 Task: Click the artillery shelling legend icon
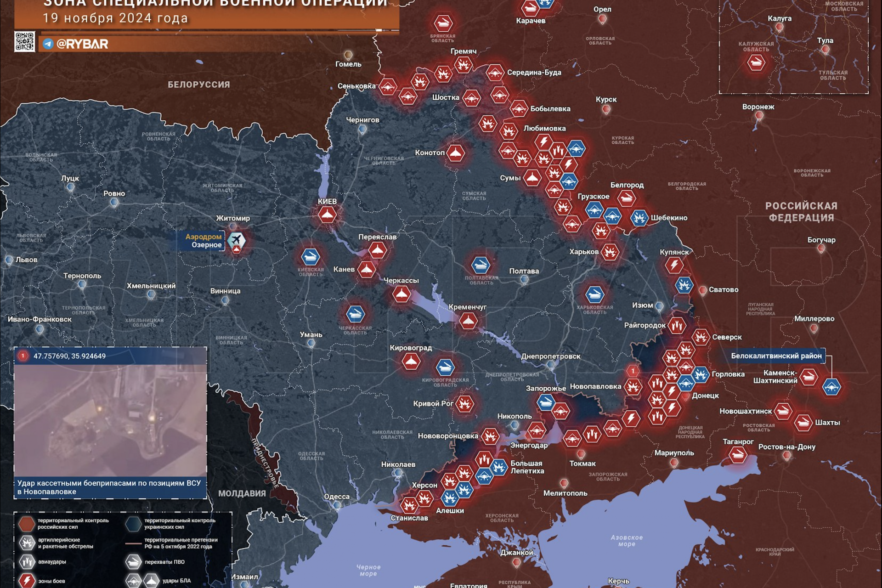coord(27,543)
